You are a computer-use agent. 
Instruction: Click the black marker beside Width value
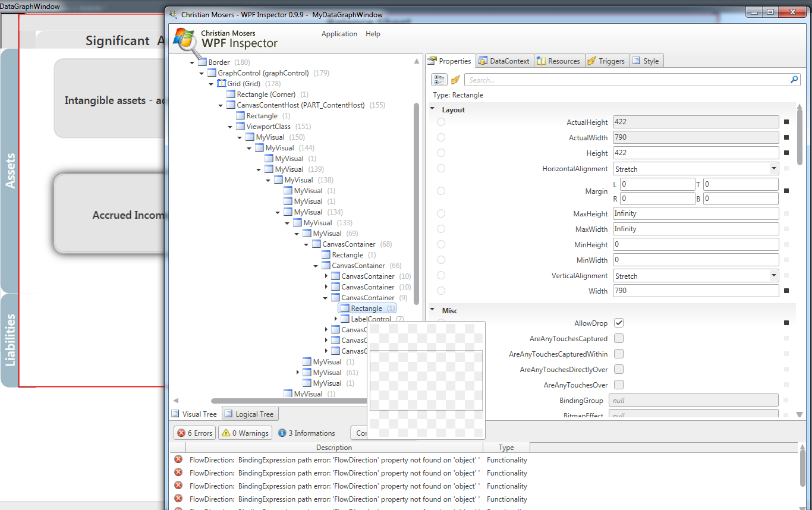pos(786,291)
